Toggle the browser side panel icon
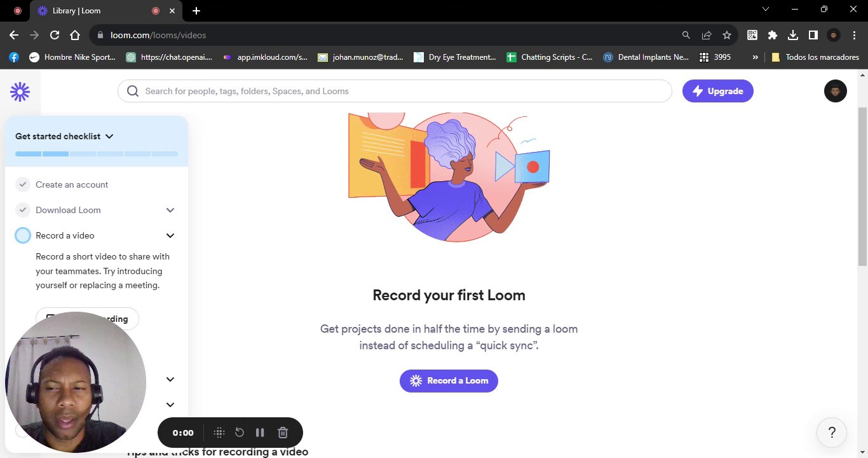 pyautogui.click(x=813, y=35)
